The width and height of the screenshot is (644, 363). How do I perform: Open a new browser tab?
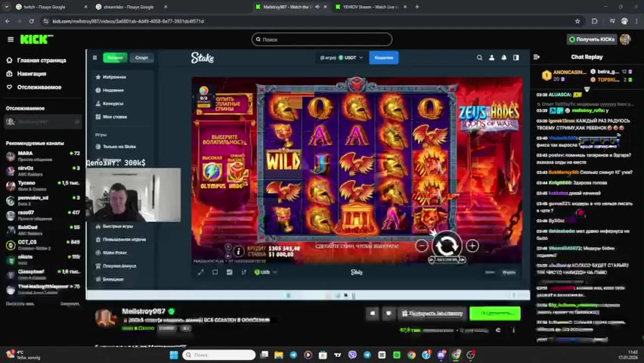point(417,7)
